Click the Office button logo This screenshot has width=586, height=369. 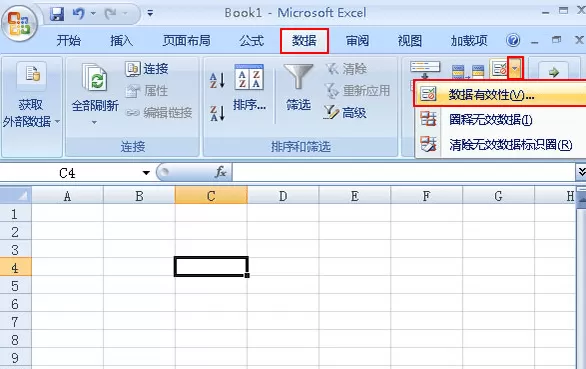19,24
